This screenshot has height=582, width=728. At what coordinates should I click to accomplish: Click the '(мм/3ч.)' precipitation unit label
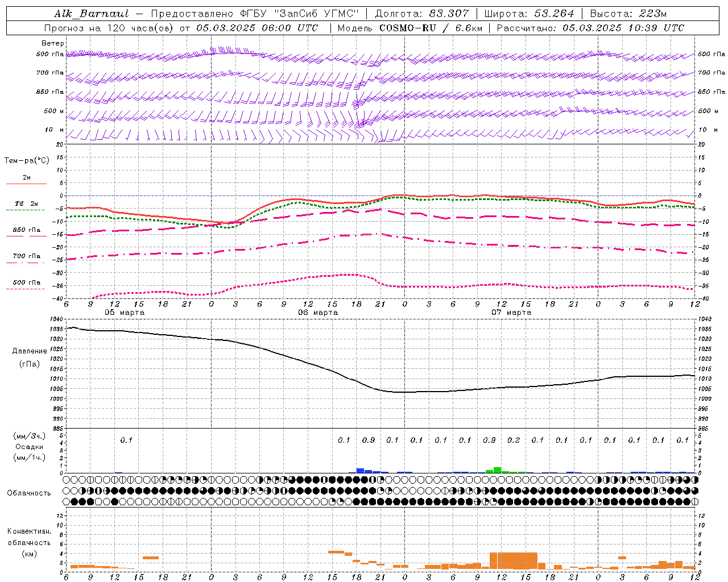[x=30, y=436]
